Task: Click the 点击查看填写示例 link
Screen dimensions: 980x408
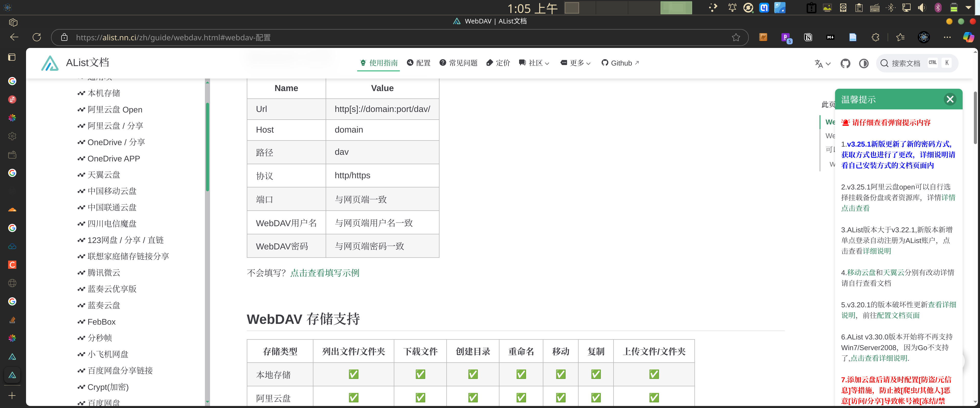Action: (325, 273)
